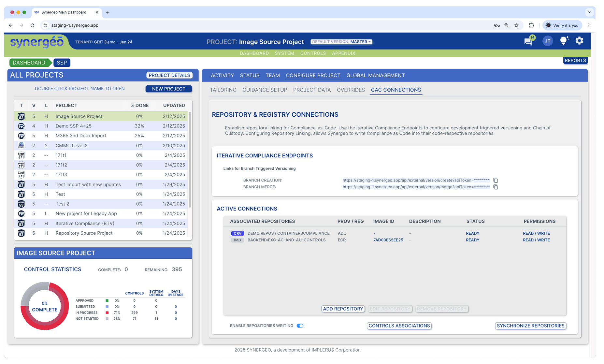
Task: Click the project list scrollbar
Action: click(x=190, y=160)
